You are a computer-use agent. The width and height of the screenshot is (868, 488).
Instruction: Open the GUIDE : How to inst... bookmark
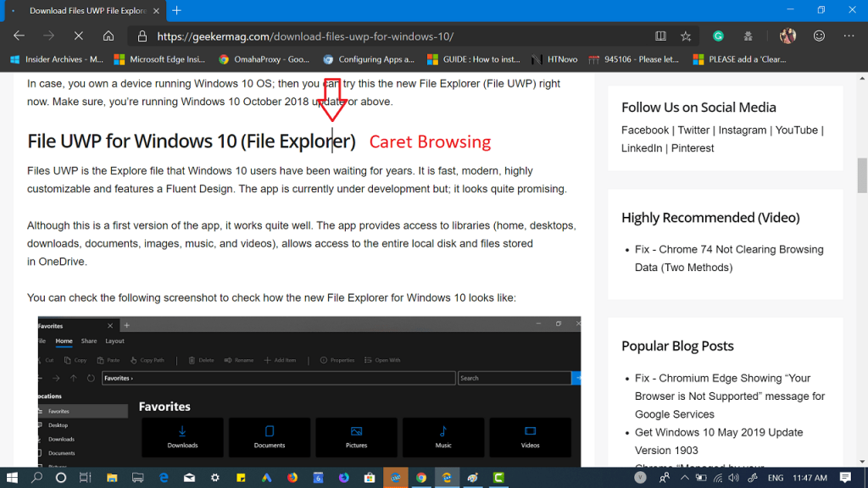(x=474, y=59)
